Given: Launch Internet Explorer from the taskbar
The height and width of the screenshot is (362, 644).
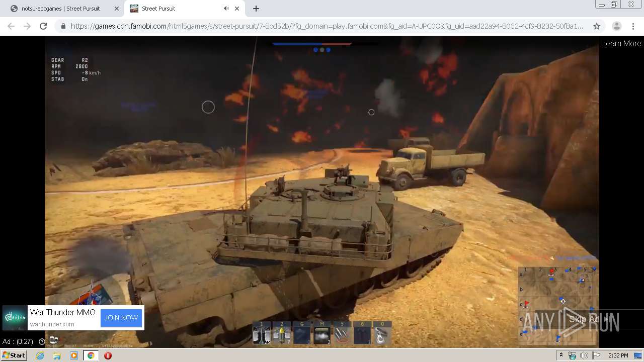Looking at the screenshot, I should [40, 355].
